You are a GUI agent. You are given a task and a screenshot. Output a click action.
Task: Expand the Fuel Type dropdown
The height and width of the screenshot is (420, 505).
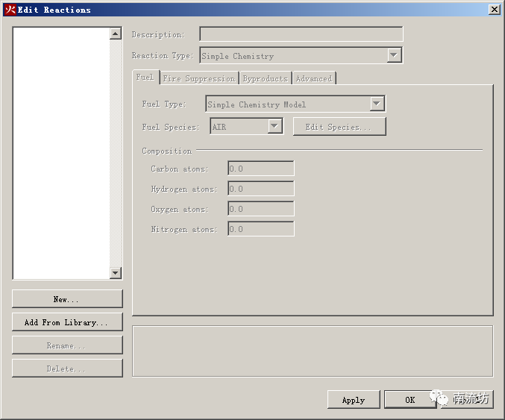pos(377,104)
